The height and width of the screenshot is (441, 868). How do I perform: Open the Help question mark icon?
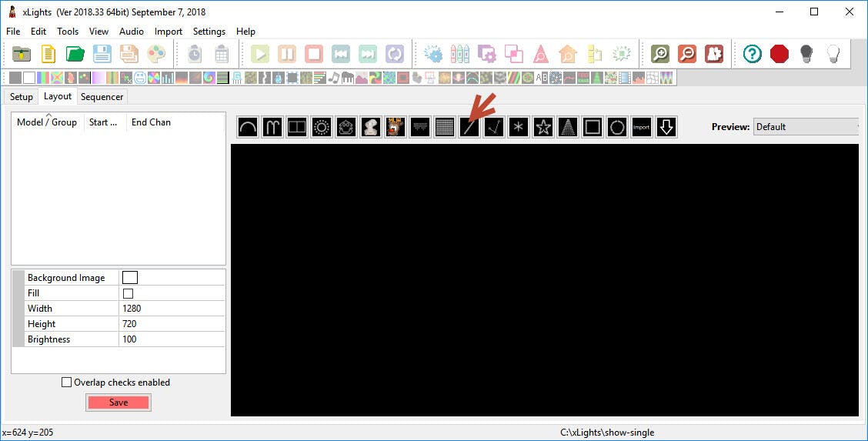[753, 54]
